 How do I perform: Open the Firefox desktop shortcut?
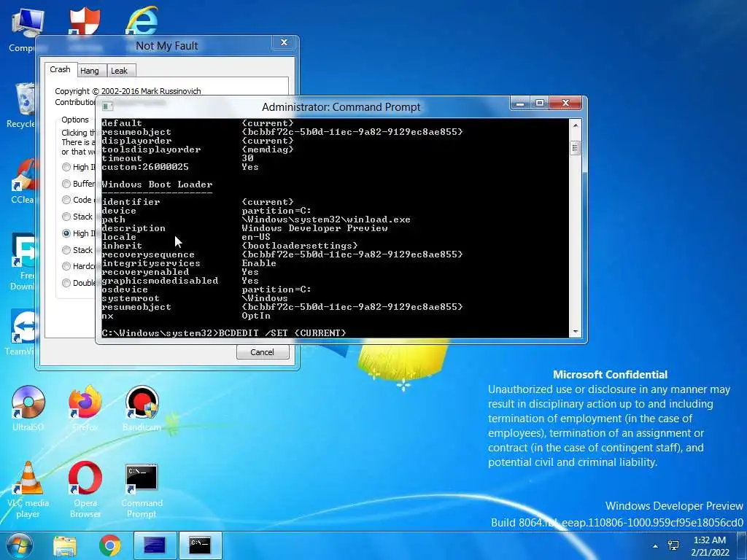click(85, 408)
